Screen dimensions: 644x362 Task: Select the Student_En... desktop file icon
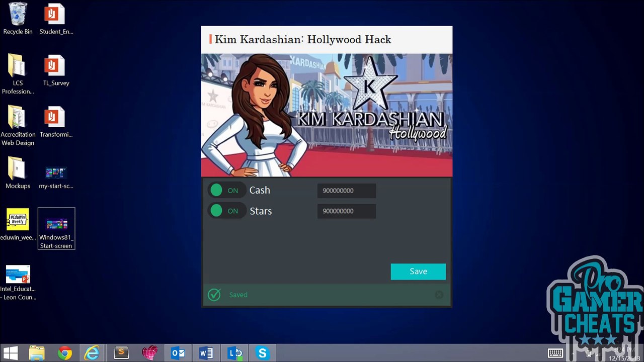[x=56, y=19]
